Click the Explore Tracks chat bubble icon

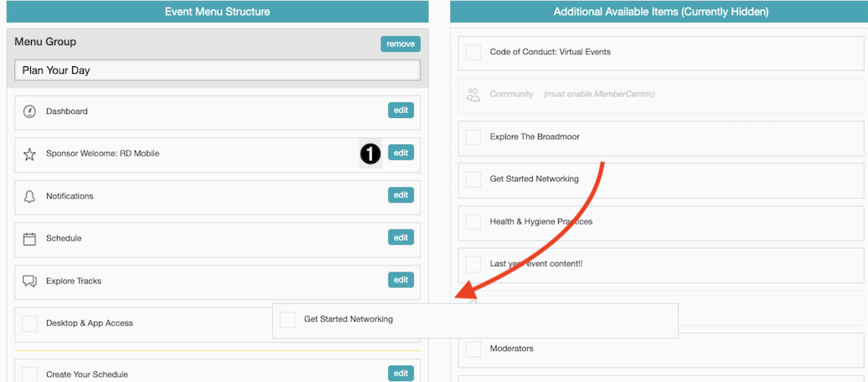[x=29, y=281]
